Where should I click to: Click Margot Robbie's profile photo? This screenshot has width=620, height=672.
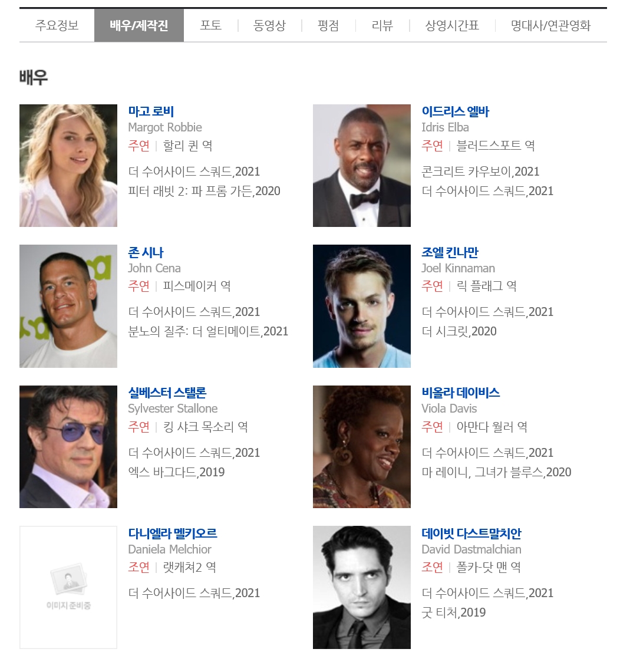[x=68, y=166]
